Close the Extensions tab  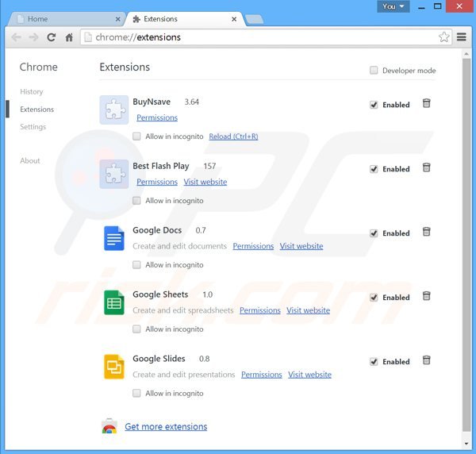(x=234, y=19)
